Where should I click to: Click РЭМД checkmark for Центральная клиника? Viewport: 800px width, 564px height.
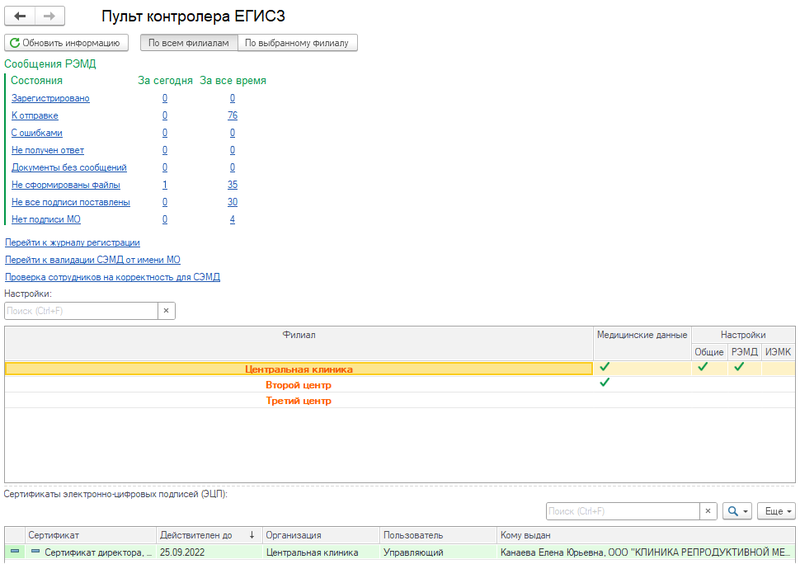click(x=739, y=366)
